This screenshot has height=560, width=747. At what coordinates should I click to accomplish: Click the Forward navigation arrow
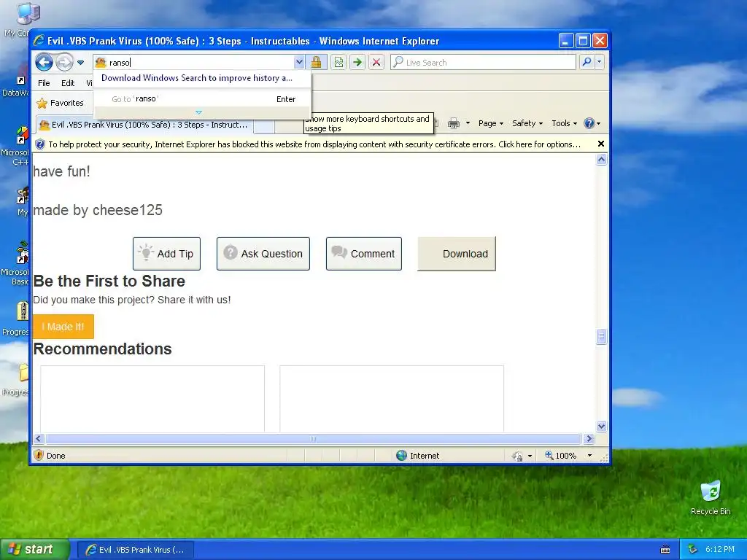tap(65, 63)
